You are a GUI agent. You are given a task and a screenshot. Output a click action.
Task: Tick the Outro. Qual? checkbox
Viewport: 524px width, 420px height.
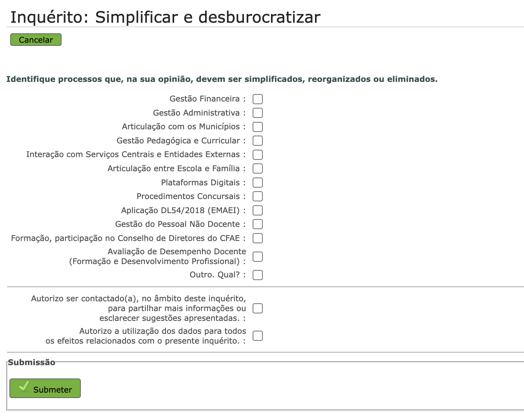click(x=258, y=275)
